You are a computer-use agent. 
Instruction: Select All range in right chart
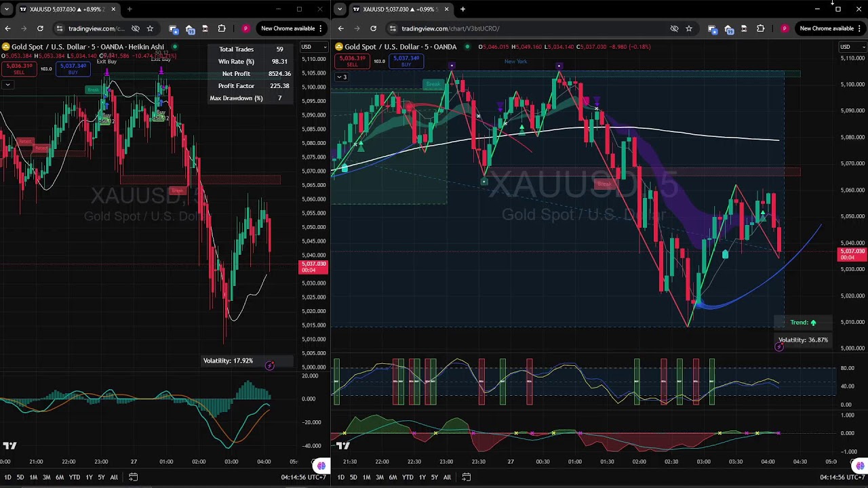click(447, 477)
